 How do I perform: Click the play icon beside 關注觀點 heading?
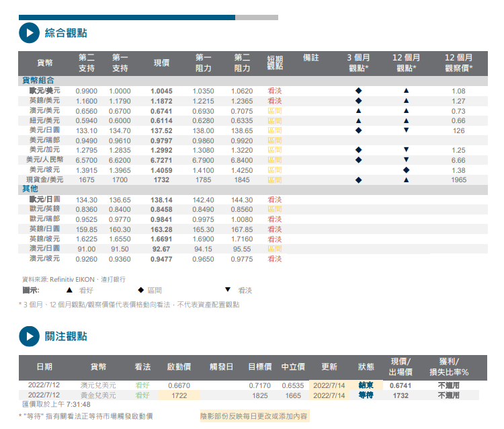[x=29, y=336]
